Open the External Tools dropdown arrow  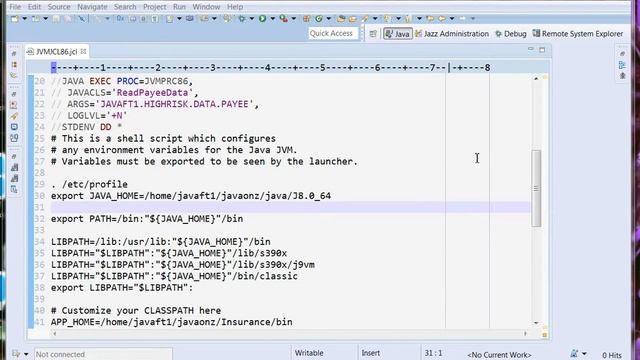click(x=293, y=19)
